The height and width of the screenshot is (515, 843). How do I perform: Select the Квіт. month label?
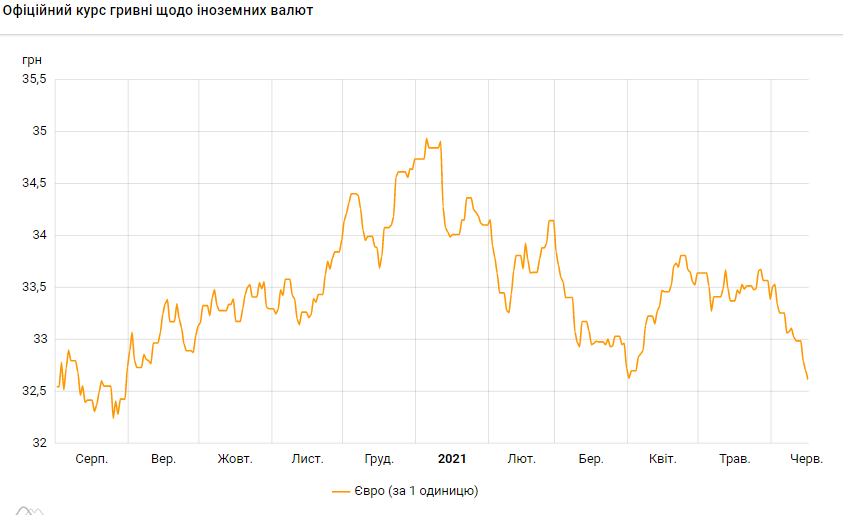pos(663,459)
